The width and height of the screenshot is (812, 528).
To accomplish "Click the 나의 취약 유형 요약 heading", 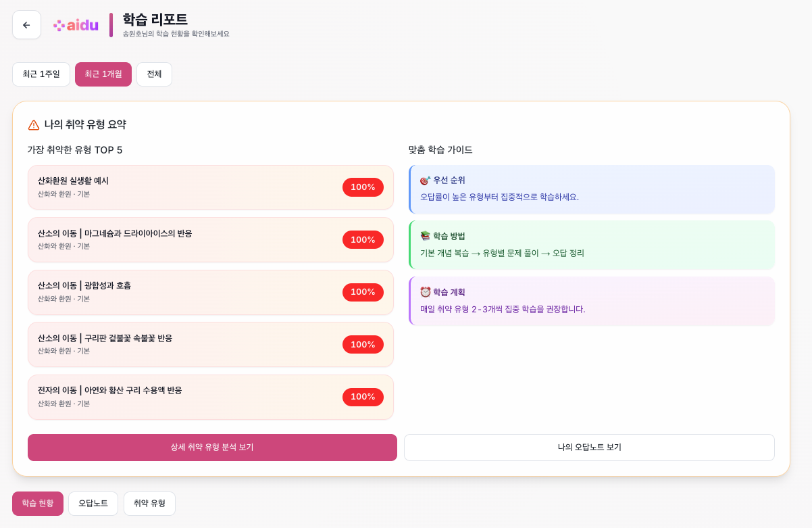I will [x=85, y=124].
